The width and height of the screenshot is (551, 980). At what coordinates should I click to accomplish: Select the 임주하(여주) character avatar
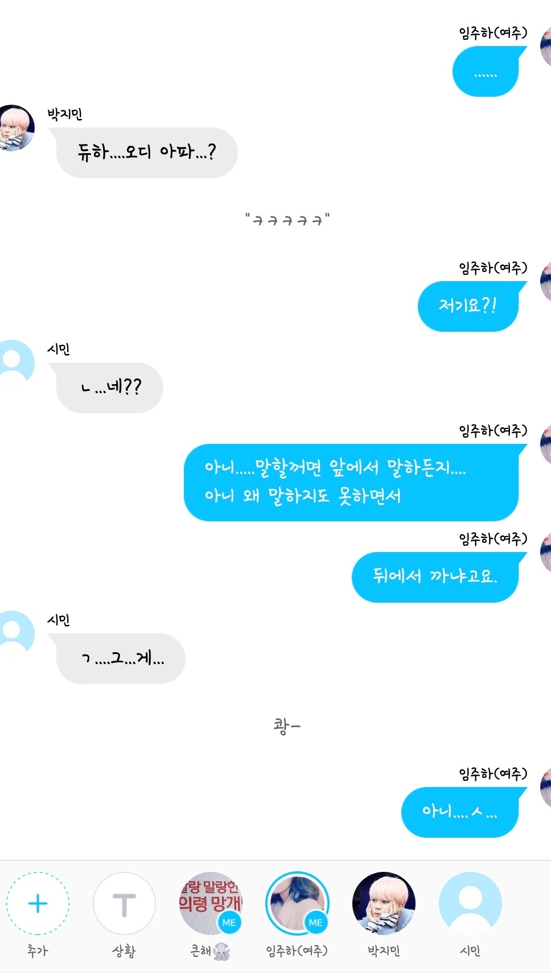(x=297, y=903)
